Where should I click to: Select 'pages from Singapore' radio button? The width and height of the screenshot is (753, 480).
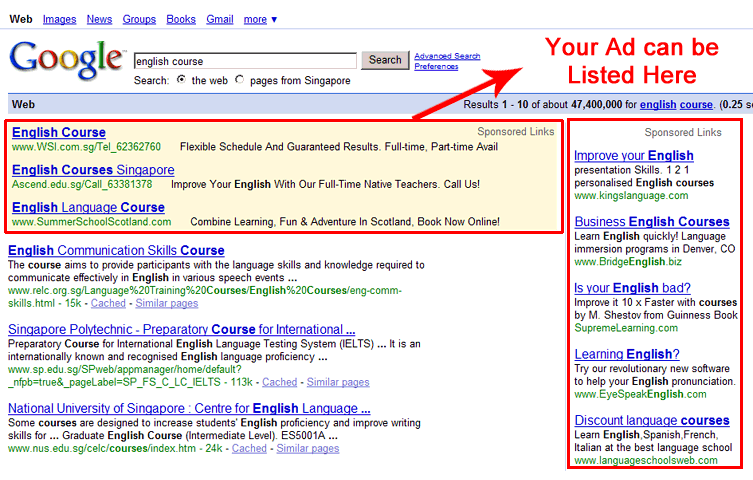click(239, 79)
